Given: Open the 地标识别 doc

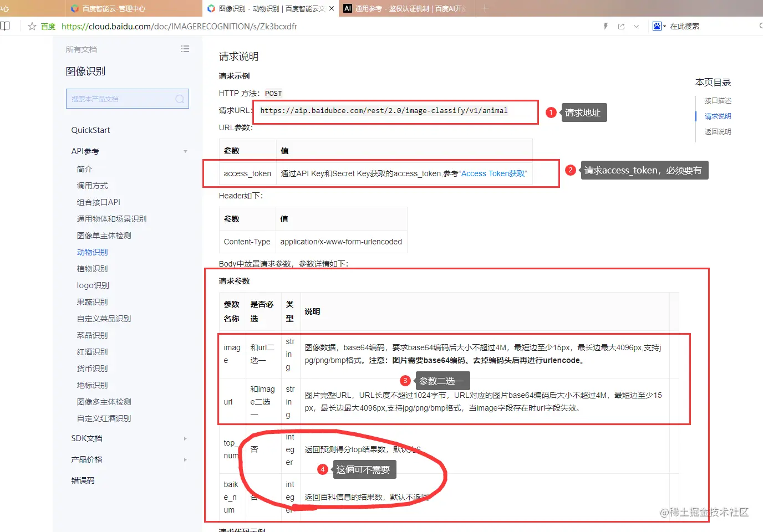Looking at the screenshot, I should (92, 385).
